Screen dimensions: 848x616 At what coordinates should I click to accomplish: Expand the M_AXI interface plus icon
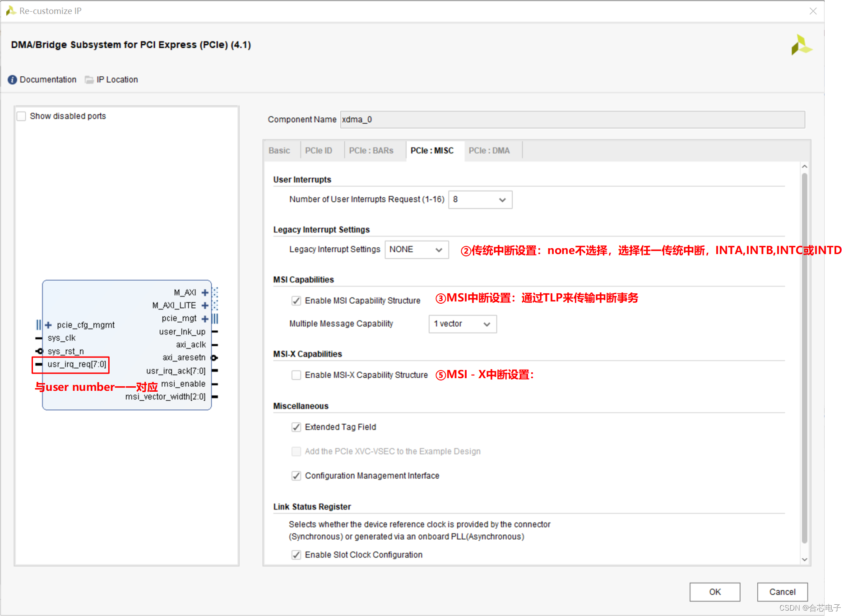tap(205, 292)
